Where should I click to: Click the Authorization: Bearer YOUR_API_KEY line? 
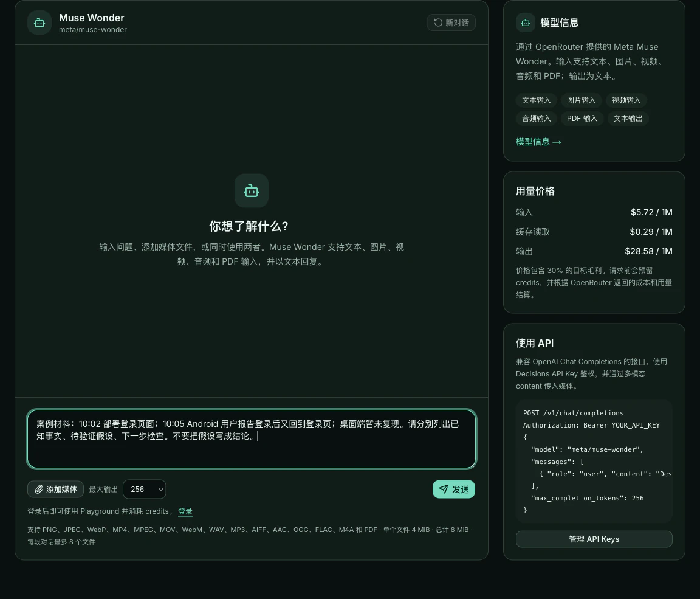pyautogui.click(x=591, y=425)
